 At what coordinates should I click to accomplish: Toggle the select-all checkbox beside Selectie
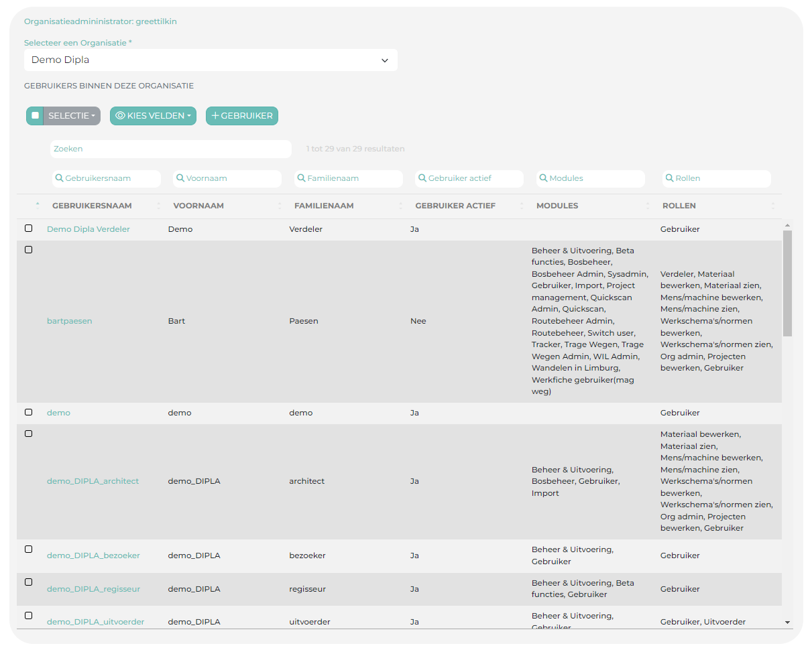tap(35, 116)
